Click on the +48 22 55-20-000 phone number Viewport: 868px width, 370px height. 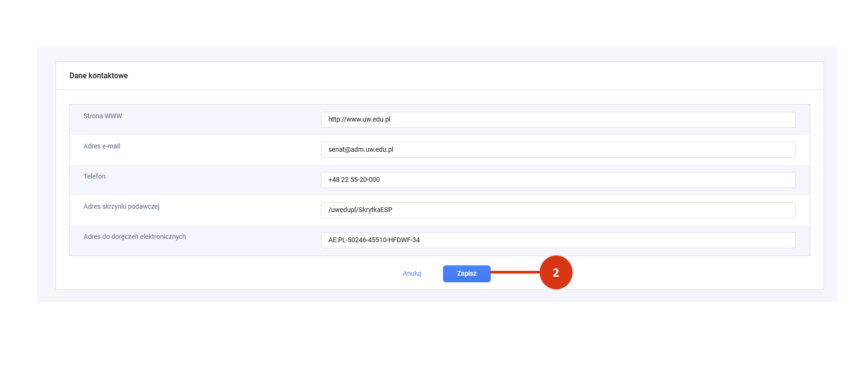pyautogui.click(x=354, y=180)
